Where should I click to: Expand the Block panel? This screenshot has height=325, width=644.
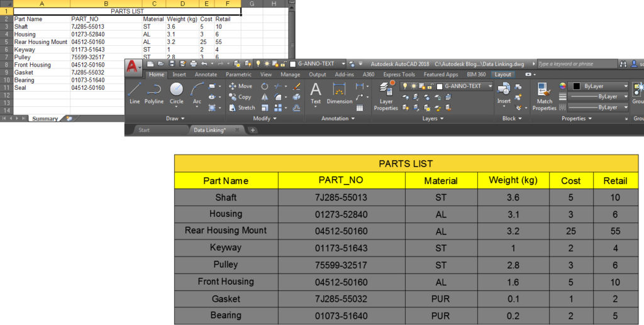click(x=512, y=119)
